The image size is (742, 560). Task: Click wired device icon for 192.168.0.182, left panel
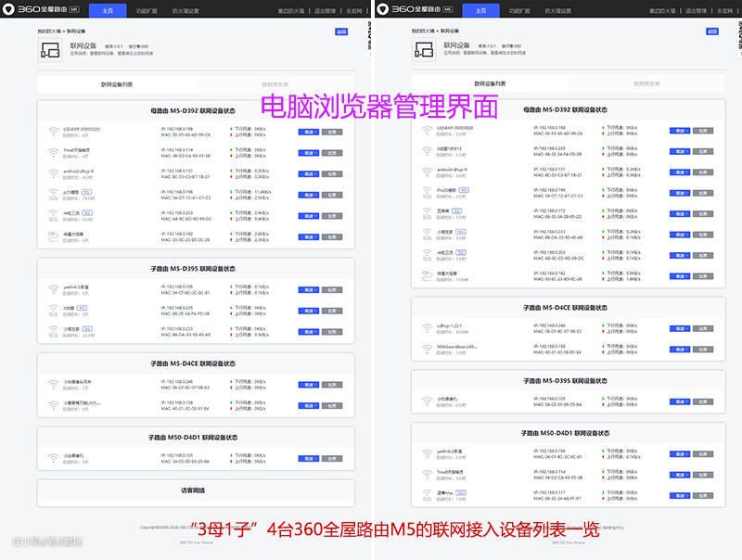(54, 237)
